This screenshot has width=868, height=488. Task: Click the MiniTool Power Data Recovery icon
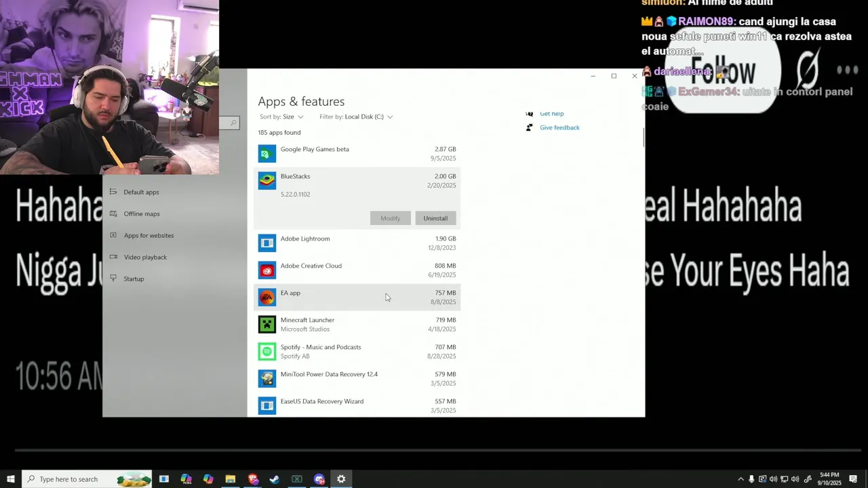click(x=267, y=379)
